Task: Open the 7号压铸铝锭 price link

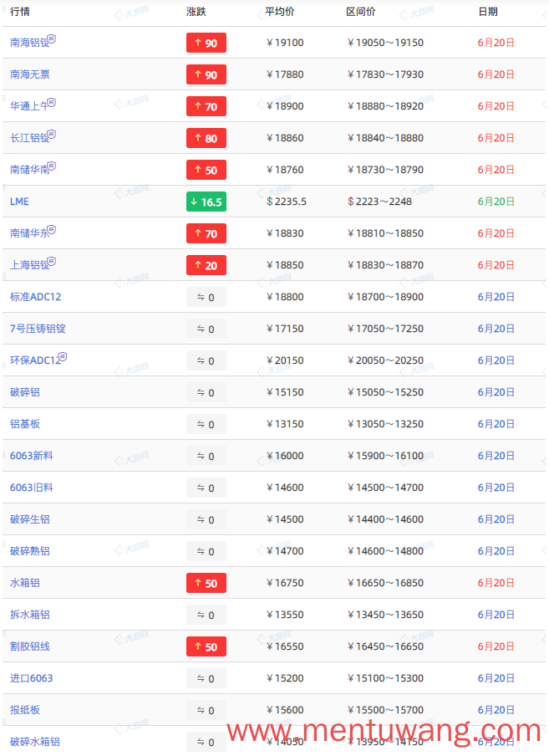Action: (38, 329)
